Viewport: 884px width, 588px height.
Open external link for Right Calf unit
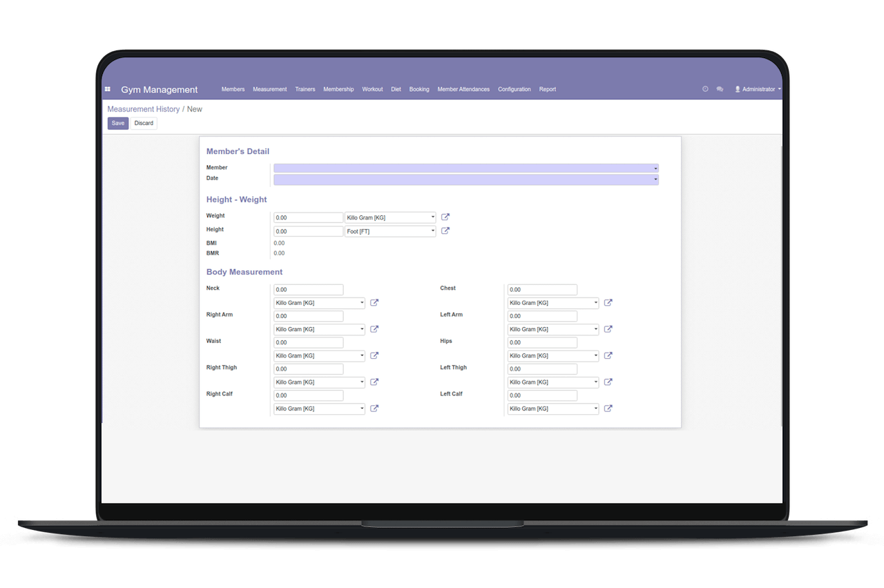tap(374, 409)
